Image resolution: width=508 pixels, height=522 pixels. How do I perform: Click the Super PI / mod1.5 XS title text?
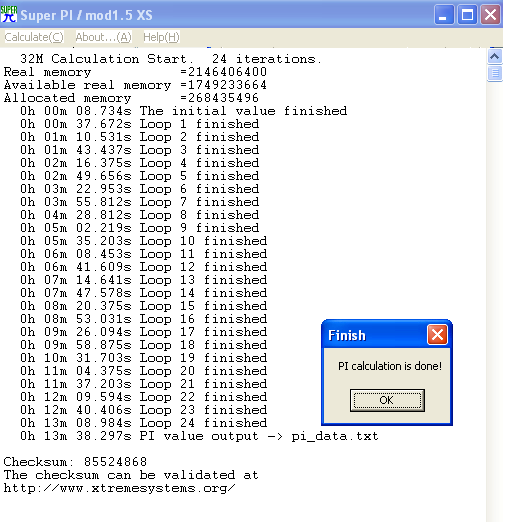(x=86, y=15)
